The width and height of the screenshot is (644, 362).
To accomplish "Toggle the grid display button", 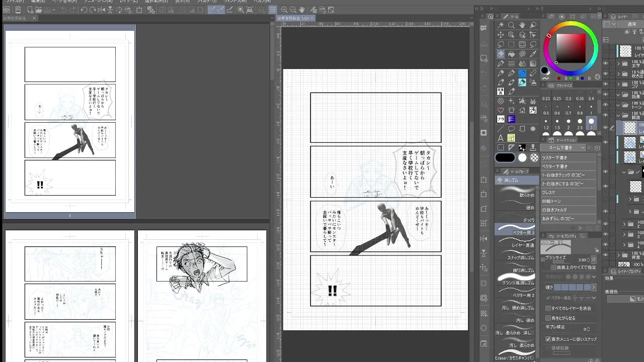I will point(273,10).
